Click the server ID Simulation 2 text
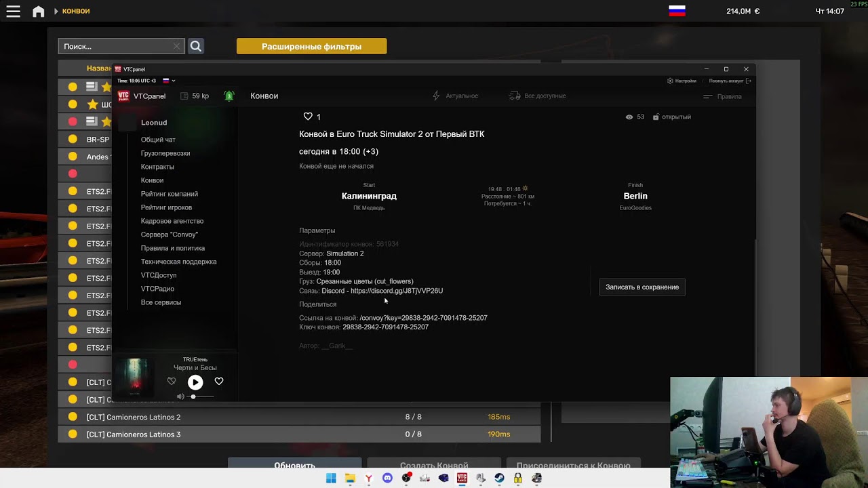This screenshot has width=868, height=488. (345, 253)
